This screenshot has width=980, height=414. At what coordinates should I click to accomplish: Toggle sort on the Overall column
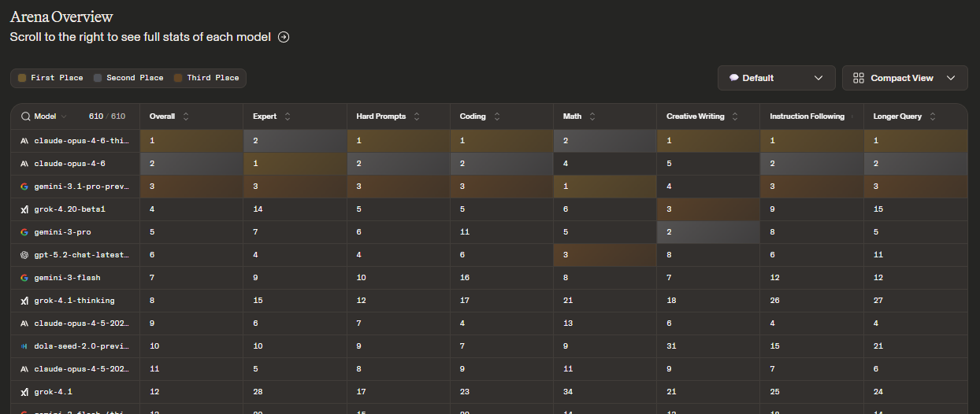click(x=186, y=116)
